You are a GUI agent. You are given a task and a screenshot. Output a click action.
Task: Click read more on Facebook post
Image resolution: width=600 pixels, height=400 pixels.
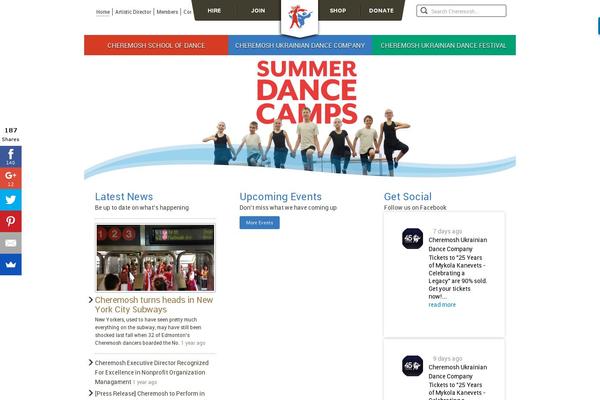[442, 305]
